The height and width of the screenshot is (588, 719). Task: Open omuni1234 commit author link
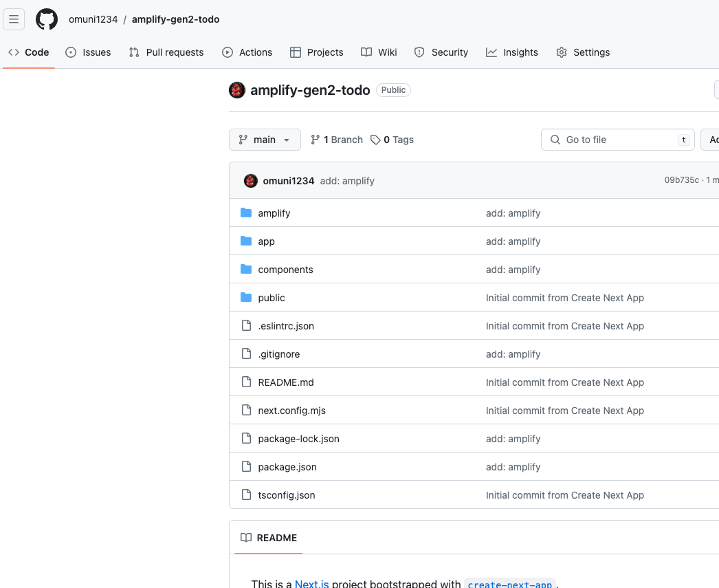289,181
